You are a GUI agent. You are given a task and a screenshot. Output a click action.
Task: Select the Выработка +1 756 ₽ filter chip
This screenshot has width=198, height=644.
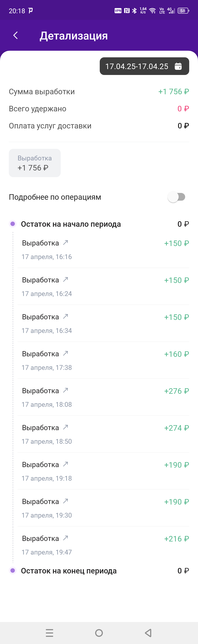point(35,163)
